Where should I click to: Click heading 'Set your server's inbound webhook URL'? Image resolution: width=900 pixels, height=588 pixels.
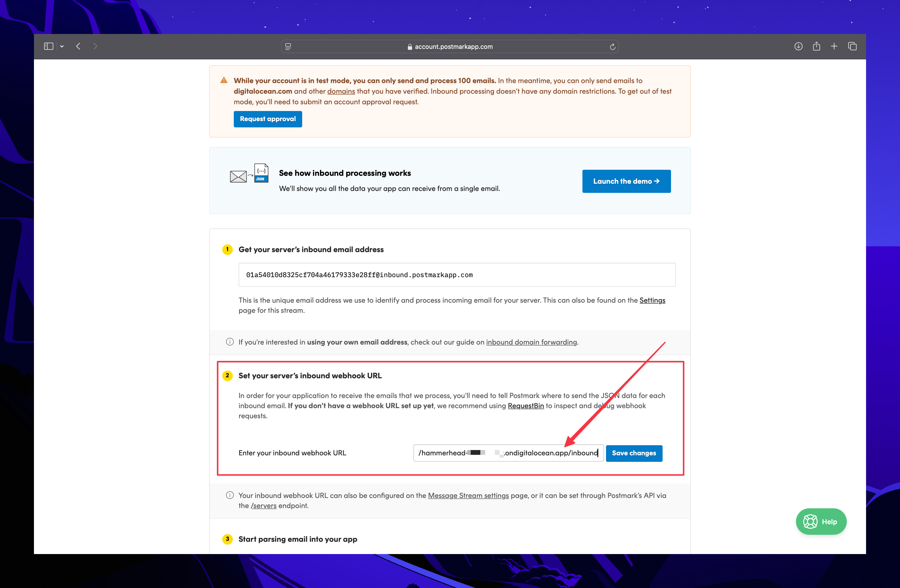310,376
